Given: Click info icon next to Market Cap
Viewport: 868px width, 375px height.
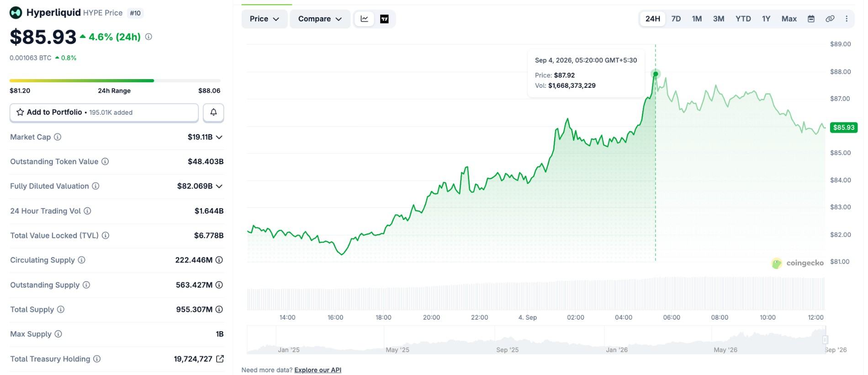Looking at the screenshot, I should pos(58,137).
